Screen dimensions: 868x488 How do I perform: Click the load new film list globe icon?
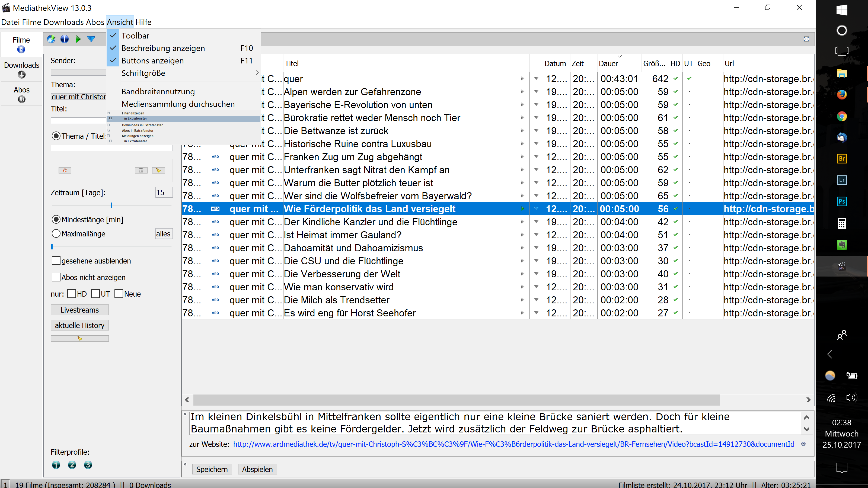(51, 39)
